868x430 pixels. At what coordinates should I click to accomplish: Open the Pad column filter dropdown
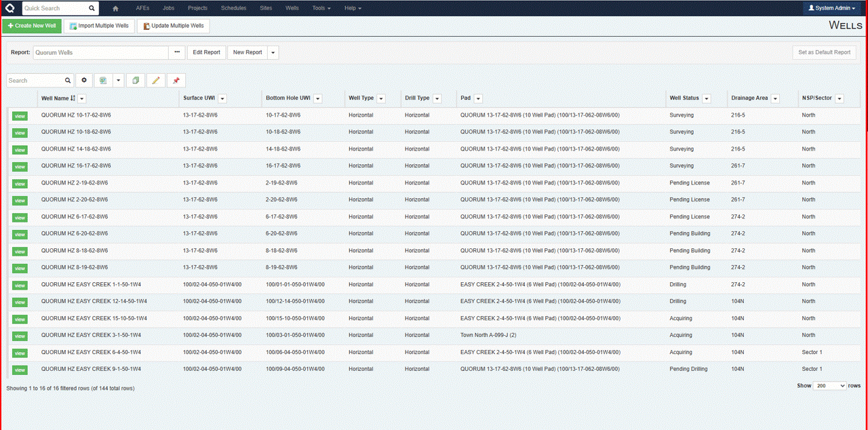[478, 98]
